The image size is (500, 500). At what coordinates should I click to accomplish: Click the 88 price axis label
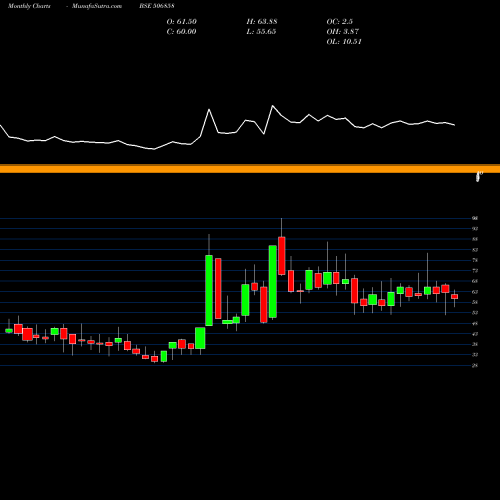tap(475, 239)
